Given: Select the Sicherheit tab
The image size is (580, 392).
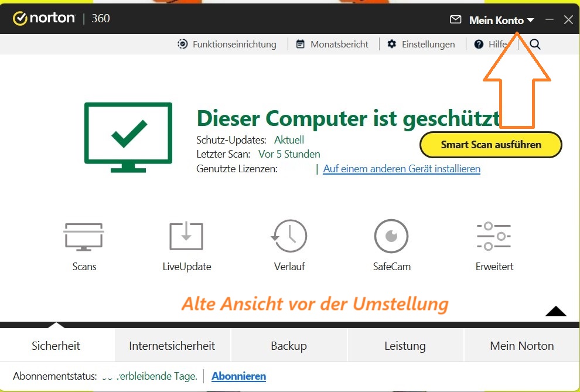Looking at the screenshot, I should 56,346.
